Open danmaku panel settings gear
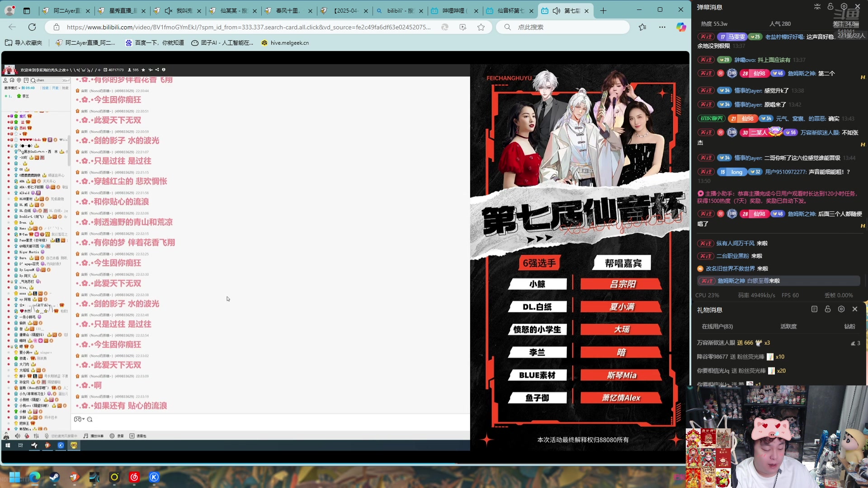Image resolution: width=868 pixels, height=488 pixels. 844,6
